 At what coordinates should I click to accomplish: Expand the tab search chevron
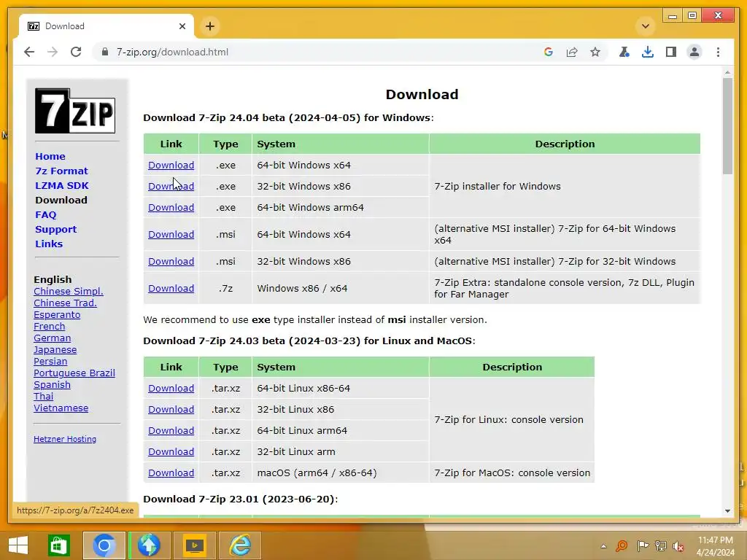coord(646,26)
